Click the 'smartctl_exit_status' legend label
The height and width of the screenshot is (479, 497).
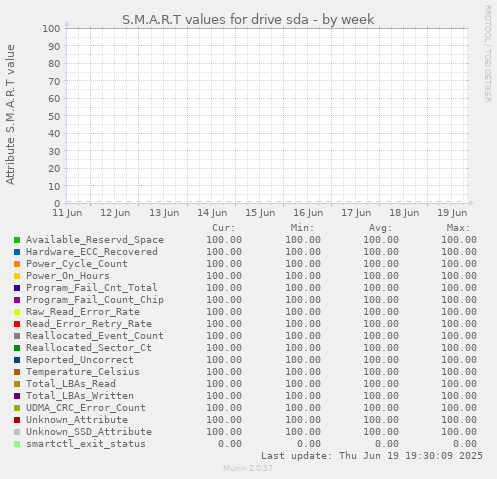click(x=86, y=444)
